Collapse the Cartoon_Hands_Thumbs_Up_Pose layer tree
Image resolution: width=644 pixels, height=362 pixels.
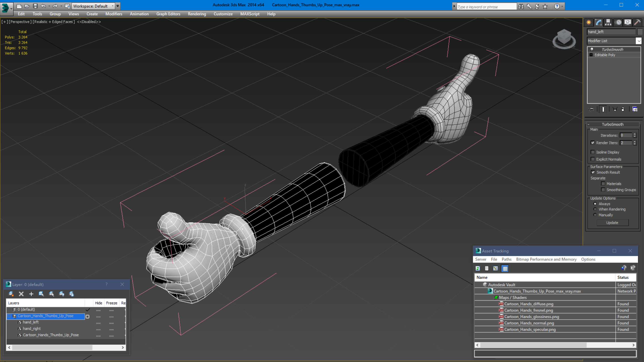[9, 316]
